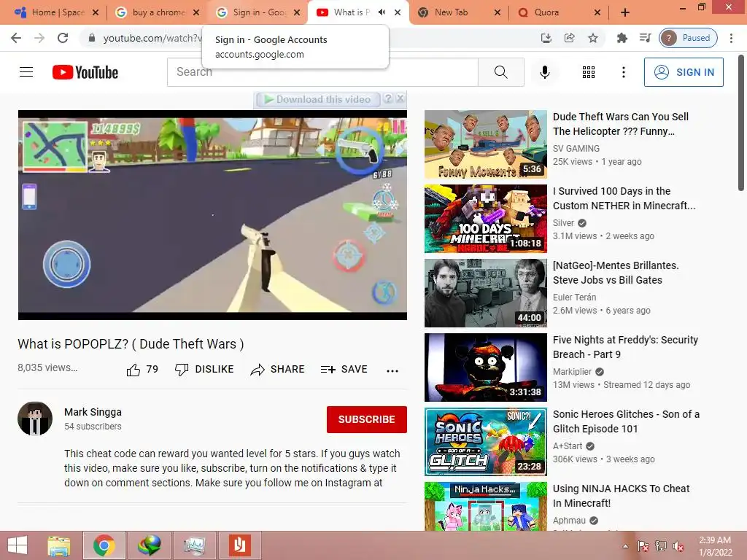Open the orange taskbar app icon
The height and width of the screenshot is (560, 747).
pos(239,545)
